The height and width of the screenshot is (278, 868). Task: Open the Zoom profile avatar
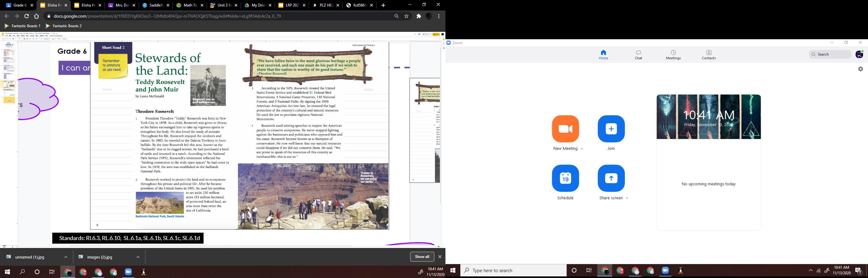click(859, 54)
